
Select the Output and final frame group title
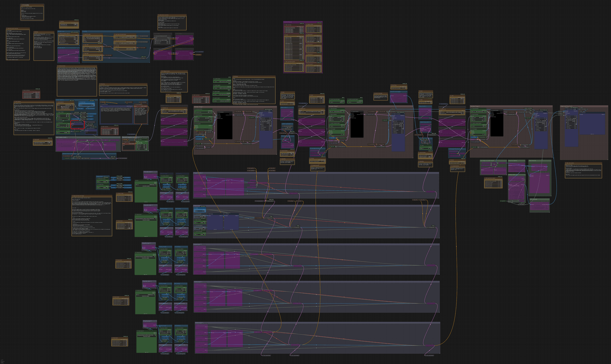coord(566,106)
